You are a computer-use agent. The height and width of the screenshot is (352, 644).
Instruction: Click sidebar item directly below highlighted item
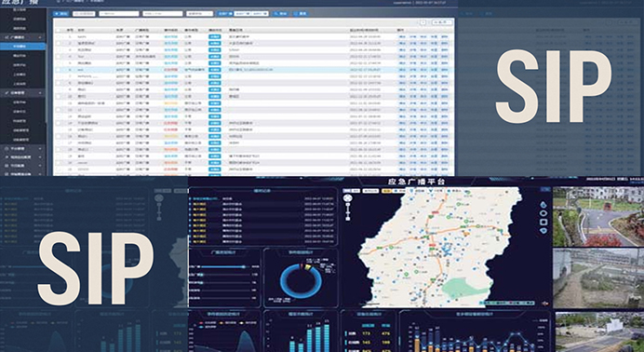20,56
